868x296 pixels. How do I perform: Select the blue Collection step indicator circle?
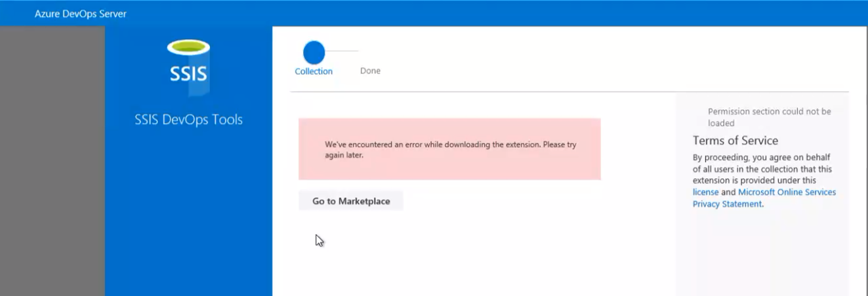313,50
